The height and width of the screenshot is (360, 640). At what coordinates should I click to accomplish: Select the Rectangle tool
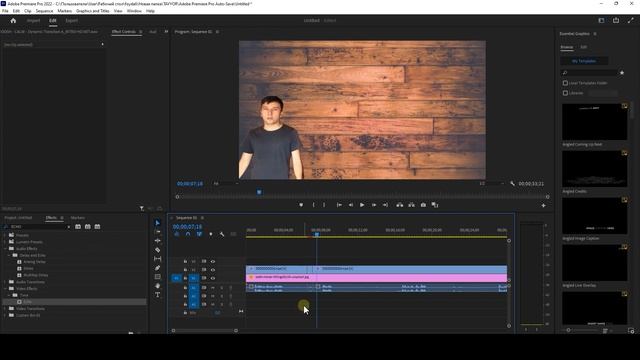158,277
